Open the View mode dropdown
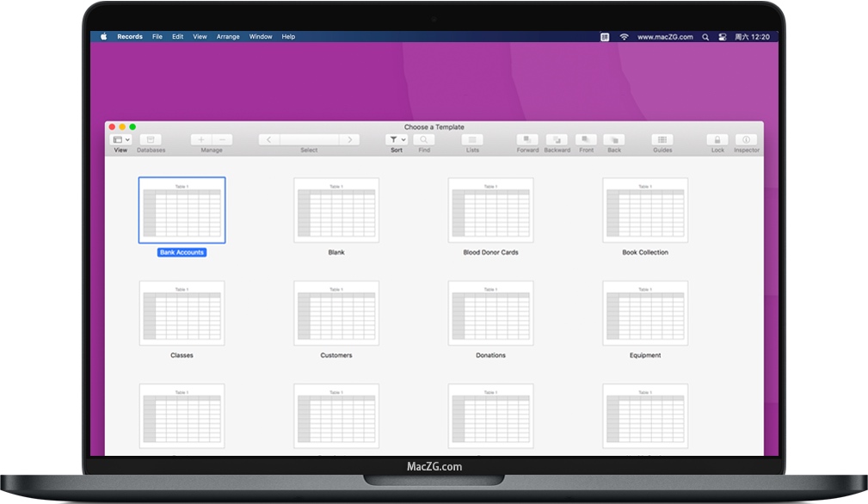868x504 pixels. point(120,139)
